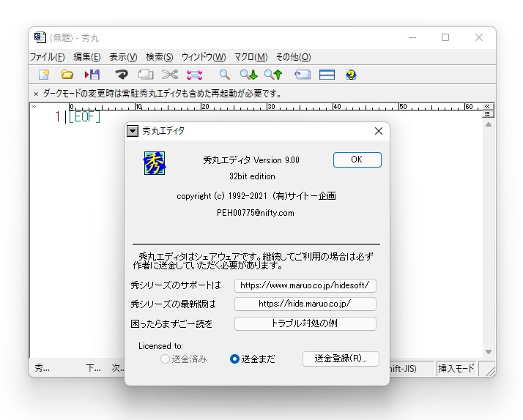Maximize the 秀丸 main window

[445, 37]
